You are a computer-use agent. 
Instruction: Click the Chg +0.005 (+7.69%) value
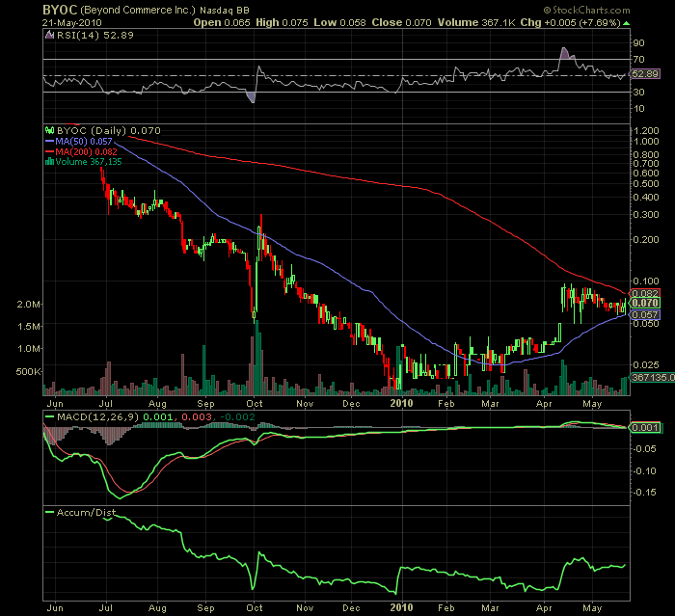coord(571,23)
